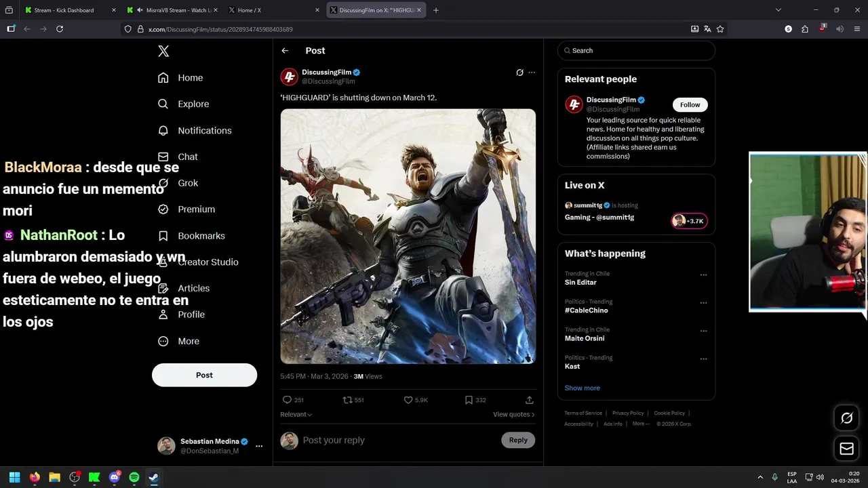Open account menu dots by Sebastian Medina

[259, 446]
